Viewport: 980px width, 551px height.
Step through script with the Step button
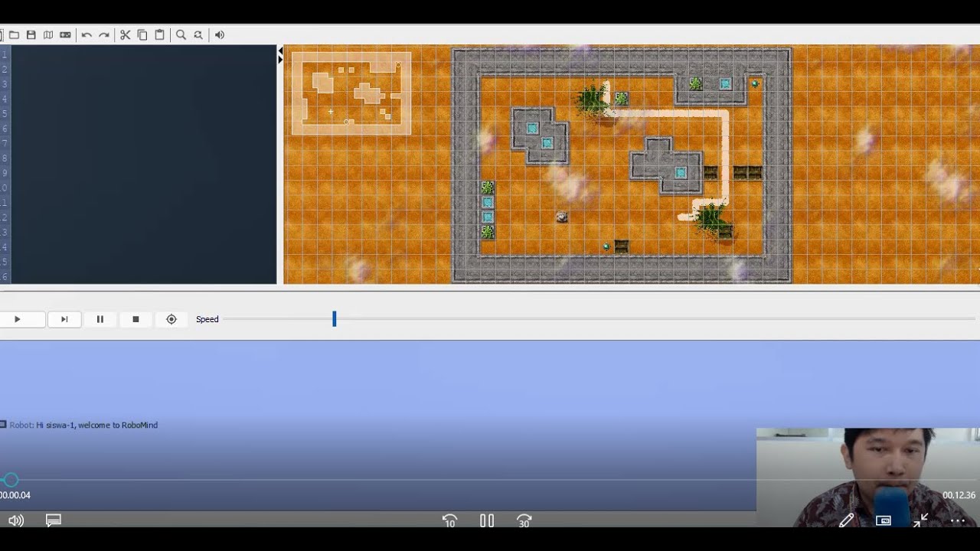click(64, 319)
